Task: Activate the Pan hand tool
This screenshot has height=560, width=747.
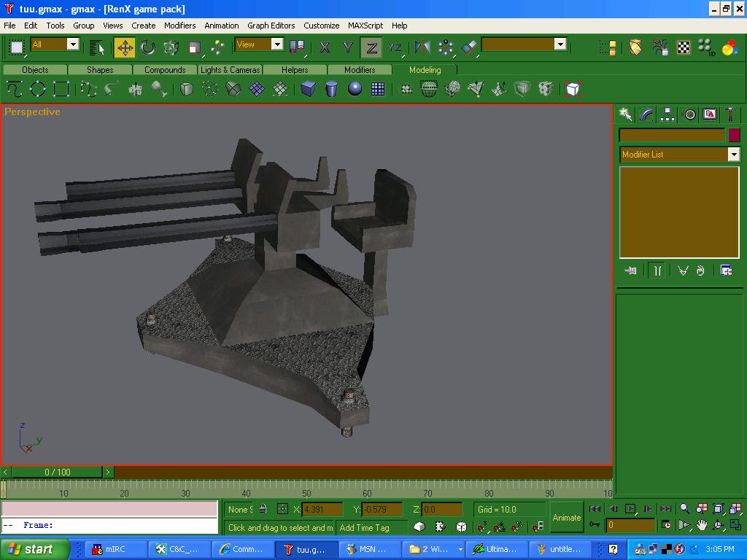Action: coord(702,526)
